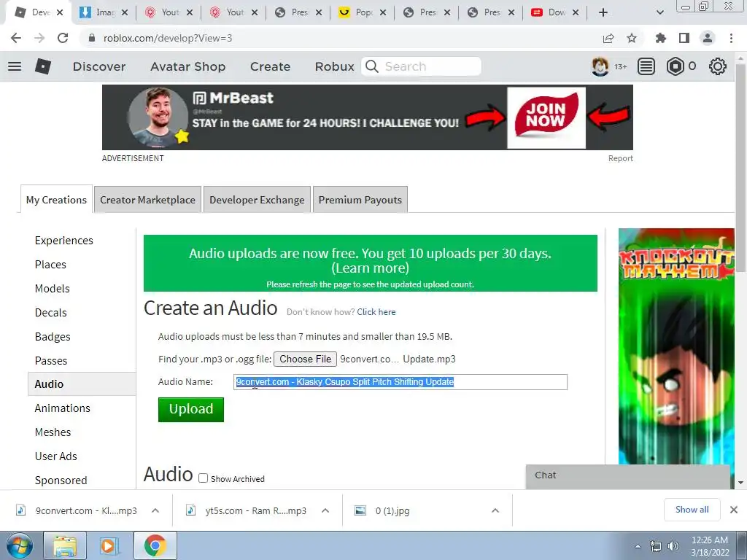The height and width of the screenshot is (560, 747).
Task: Open Chrome three-dot menu
Action: (731, 38)
